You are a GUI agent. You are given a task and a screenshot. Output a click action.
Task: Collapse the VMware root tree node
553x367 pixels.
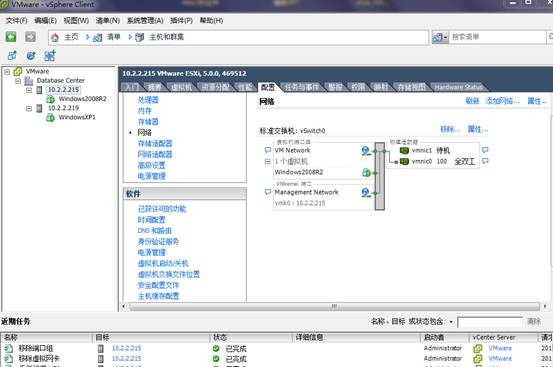click(x=7, y=72)
